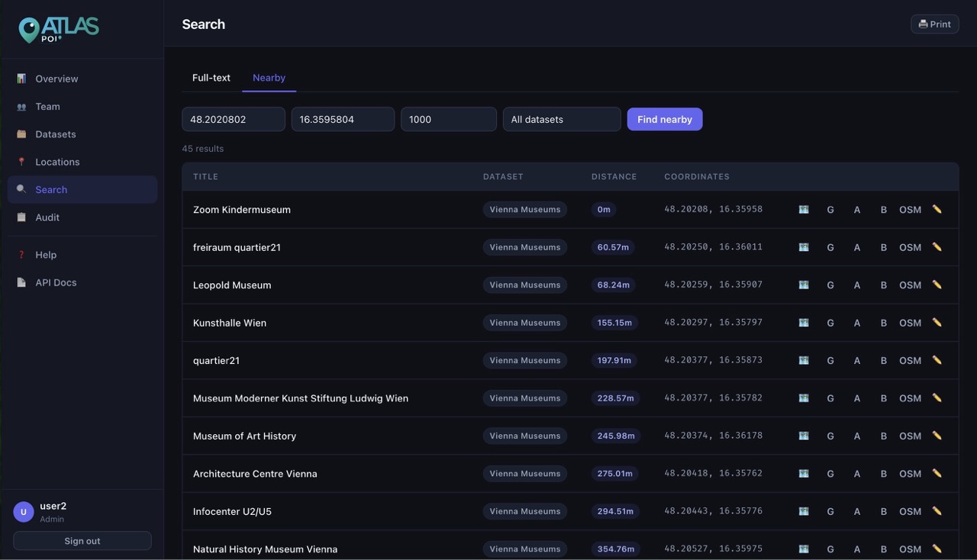Click the Locations pin icon in sidebar
Viewport: 977px width, 560px height.
(21, 162)
